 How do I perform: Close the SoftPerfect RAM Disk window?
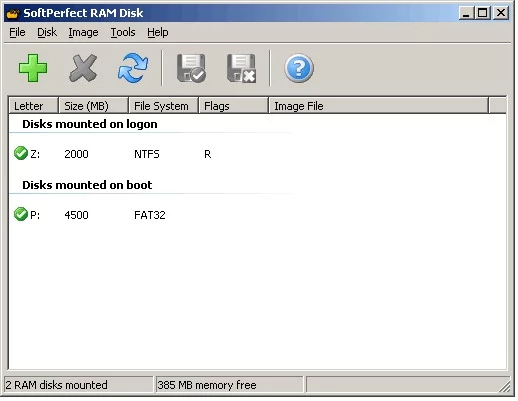pos(501,13)
